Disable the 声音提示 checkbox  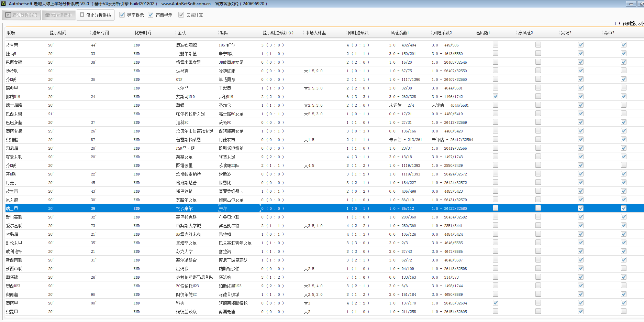151,15
